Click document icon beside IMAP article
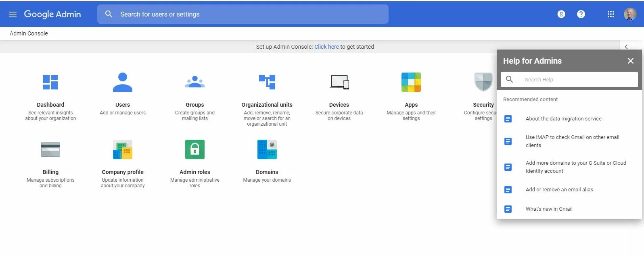 pyautogui.click(x=508, y=141)
